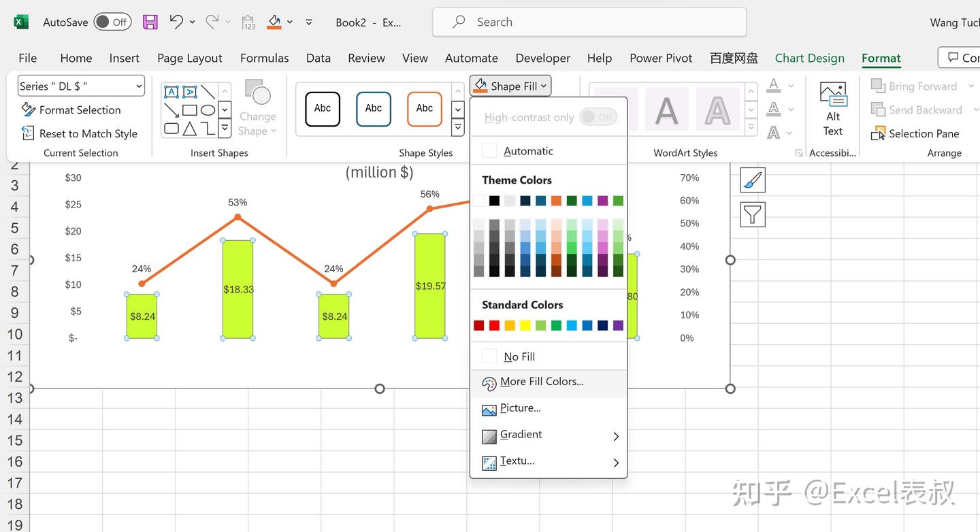Screen dimensions: 980x532
Task: Click the Send Backward button
Action: pyautogui.click(x=917, y=110)
